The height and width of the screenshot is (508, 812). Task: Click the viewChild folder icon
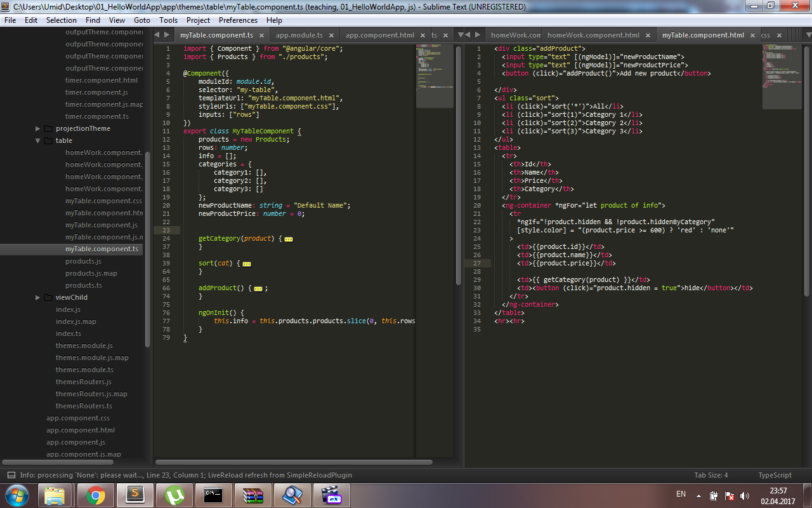click(48, 297)
